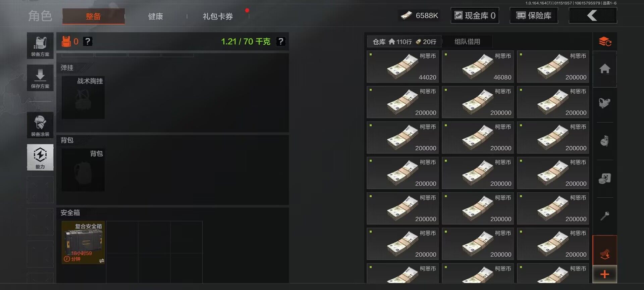The height and width of the screenshot is (290, 644).
Task: Select the key filter icon
Action: tap(605, 216)
